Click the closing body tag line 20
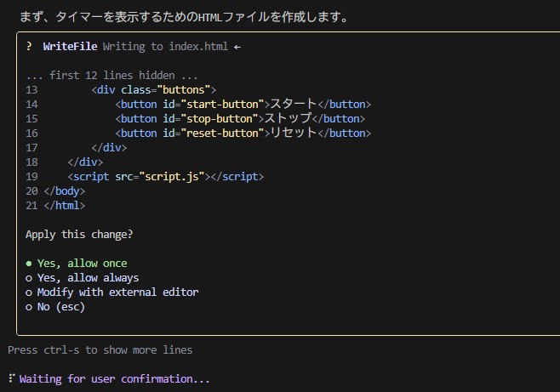Viewport: 560px width, 392px height. pos(55,191)
